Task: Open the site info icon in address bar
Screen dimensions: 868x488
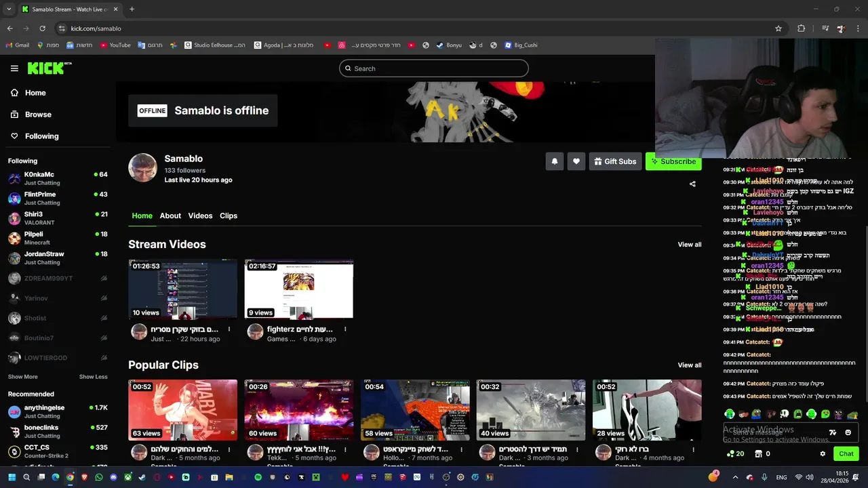Action: tap(62, 28)
